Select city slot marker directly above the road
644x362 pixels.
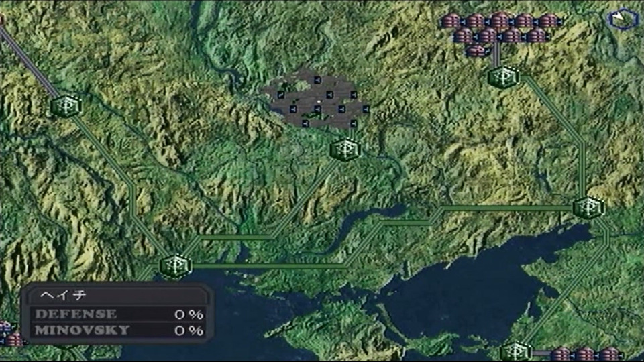pyautogui.click(x=354, y=123)
